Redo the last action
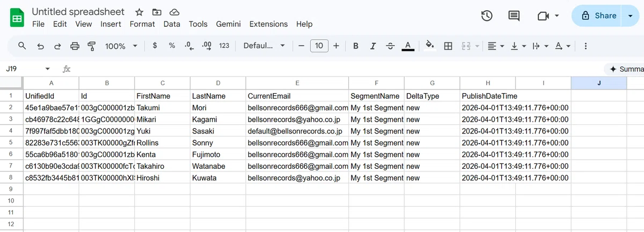The height and width of the screenshot is (232, 644). pyautogui.click(x=57, y=46)
